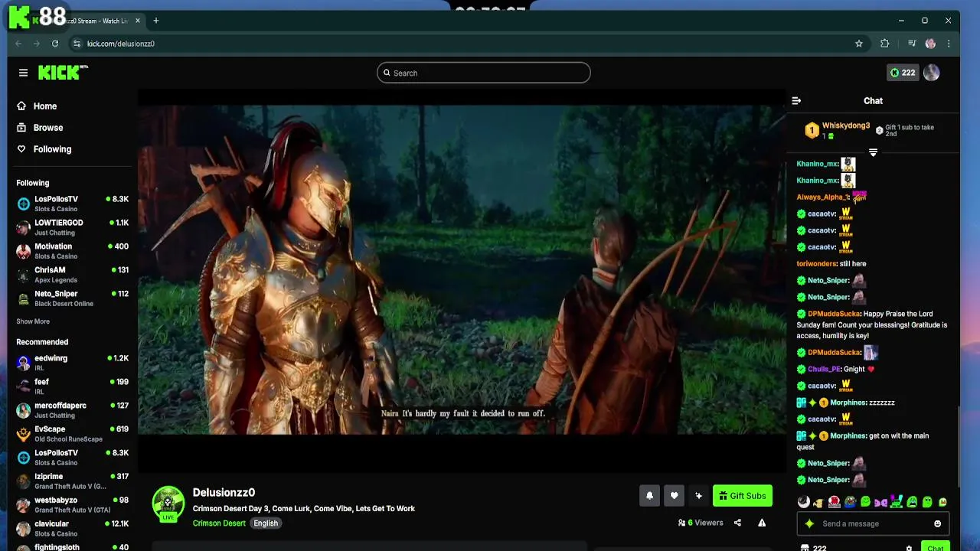Click Always_Alpha_1 username in chat
This screenshot has width=980, height=551.
[823, 197]
